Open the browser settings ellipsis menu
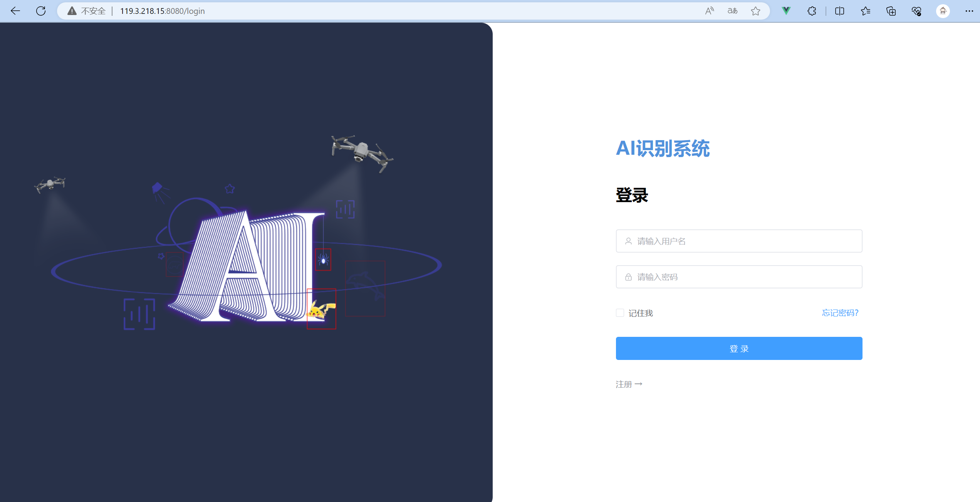The height and width of the screenshot is (502, 980). (x=969, y=11)
